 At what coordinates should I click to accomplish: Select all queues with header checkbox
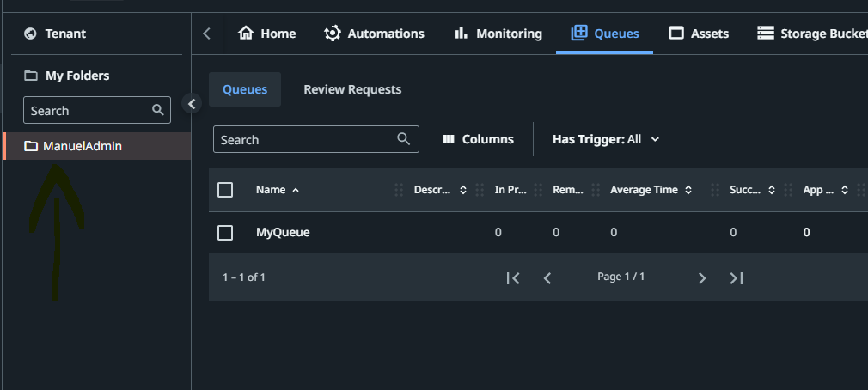pyautogui.click(x=225, y=190)
